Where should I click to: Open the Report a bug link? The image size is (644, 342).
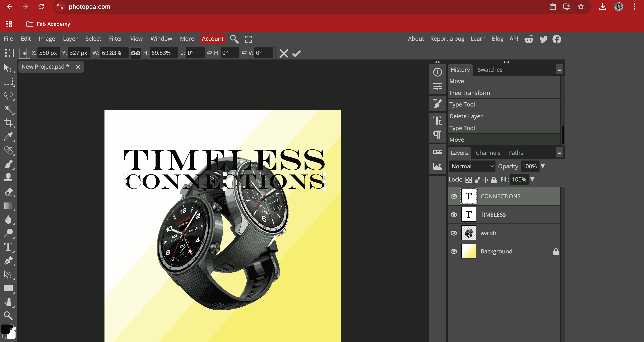click(447, 39)
